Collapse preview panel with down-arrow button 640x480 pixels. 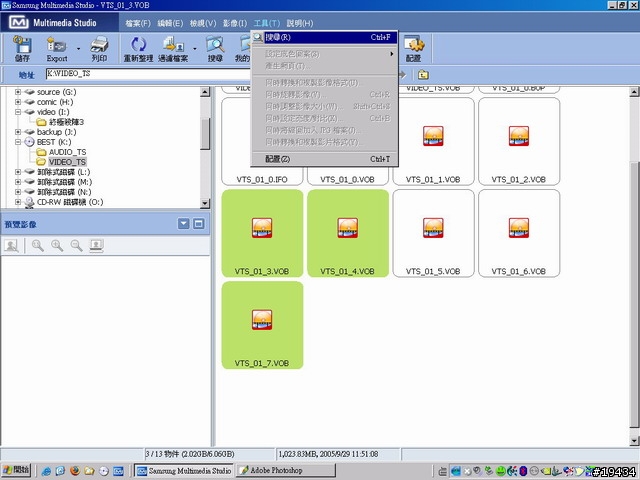(183, 224)
